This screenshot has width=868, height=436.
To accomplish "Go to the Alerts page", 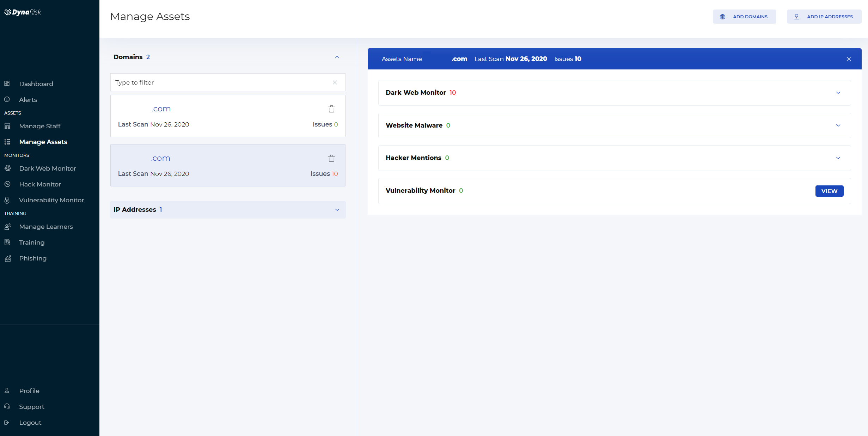I will pyautogui.click(x=28, y=100).
